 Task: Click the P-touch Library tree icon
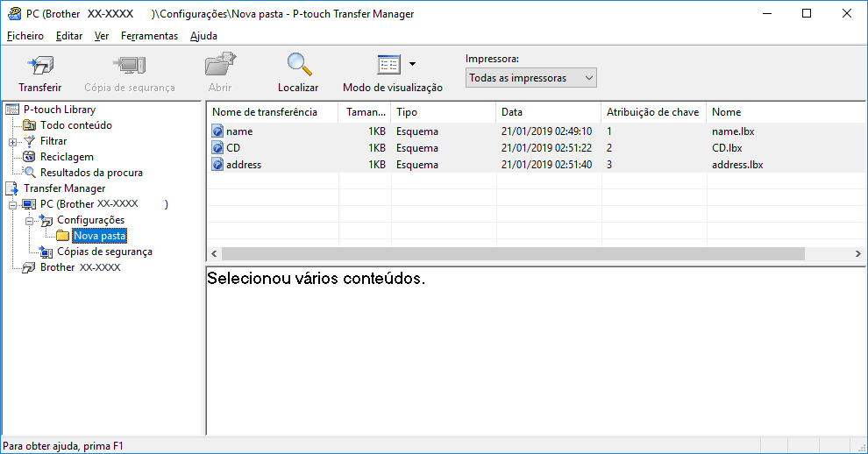coord(12,110)
